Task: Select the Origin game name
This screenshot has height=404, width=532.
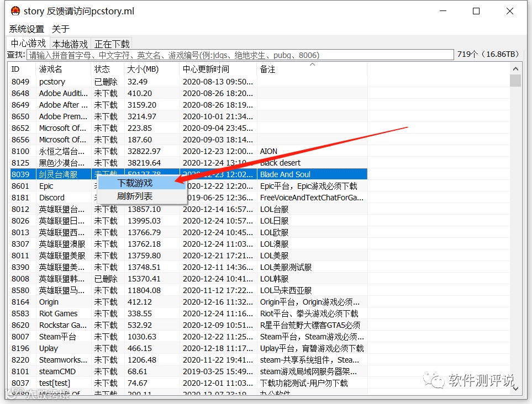Action: click(x=49, y=302)
